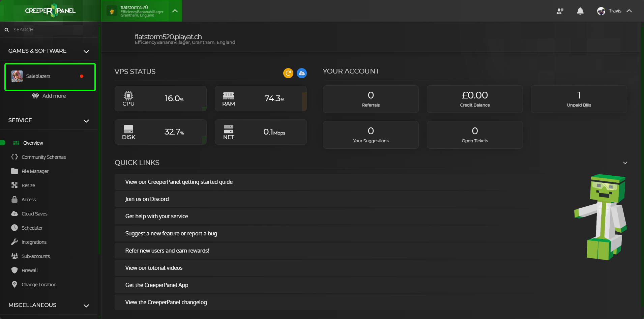Click the Sub-accounts people icon
The width and height of the screenshot is (644, 319).
coord(14,256)
